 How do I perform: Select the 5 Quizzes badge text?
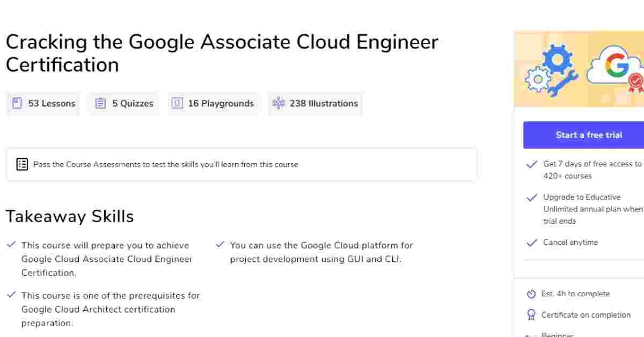(133, 104)
